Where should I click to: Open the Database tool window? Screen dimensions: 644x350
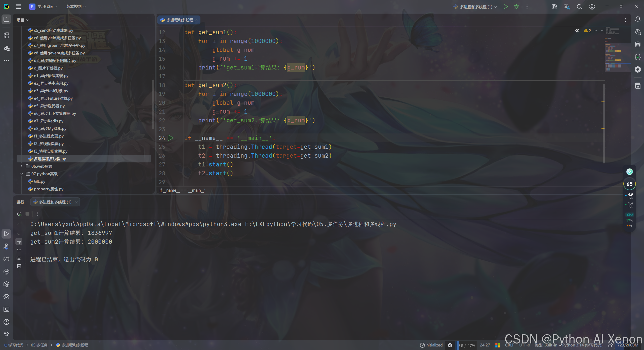[x=638, y=45]
